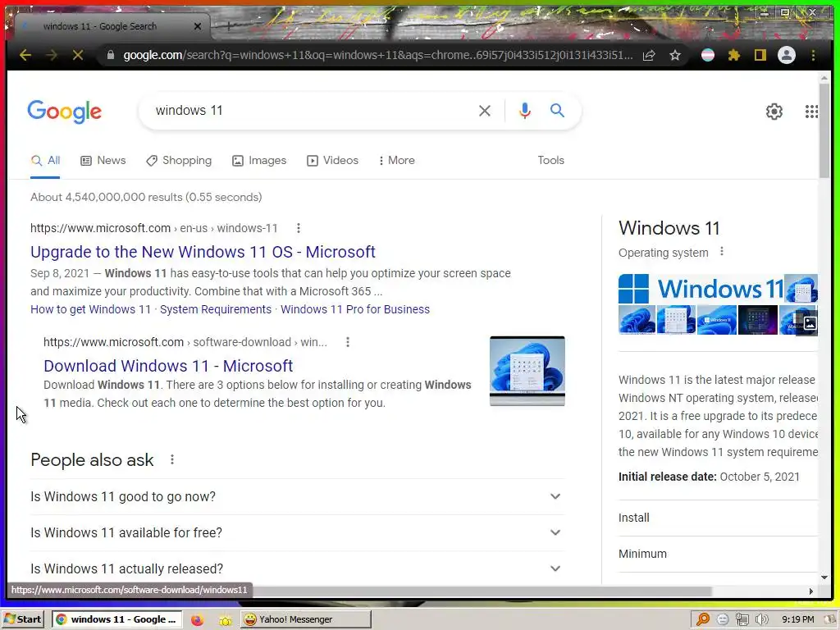Screen dimensions: 840x630
Task: Expand "Is Windows 11 available for free?"
Action: click(297, 533)
